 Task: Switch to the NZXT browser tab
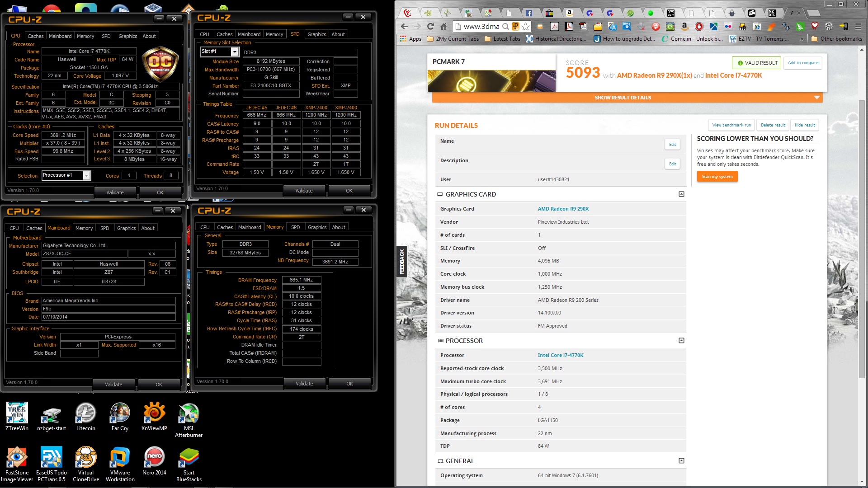pos(772,13)
